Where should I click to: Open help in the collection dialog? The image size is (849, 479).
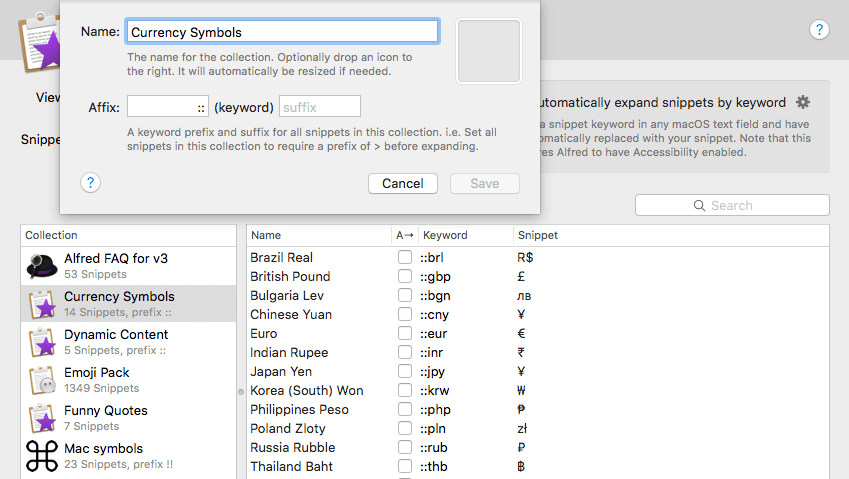click(x=90, y=183)
